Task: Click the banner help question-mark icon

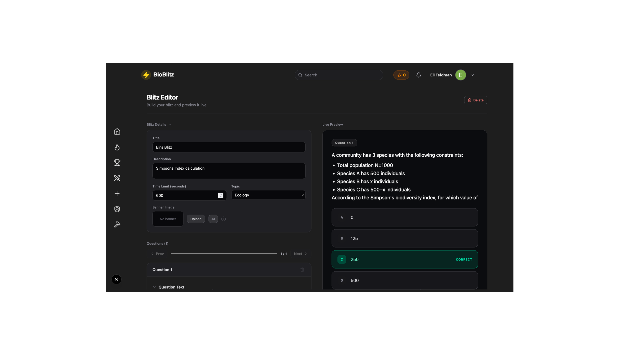Action: click(x=223, y=219)
